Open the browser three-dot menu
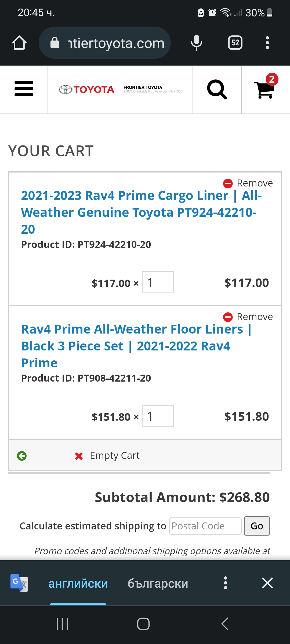Screen dimensions: 290x644 tap(267, 42)
